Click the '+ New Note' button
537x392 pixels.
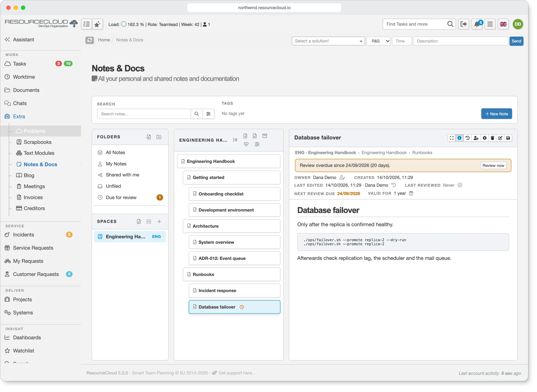pyautogui.click(x=496, y=114)
